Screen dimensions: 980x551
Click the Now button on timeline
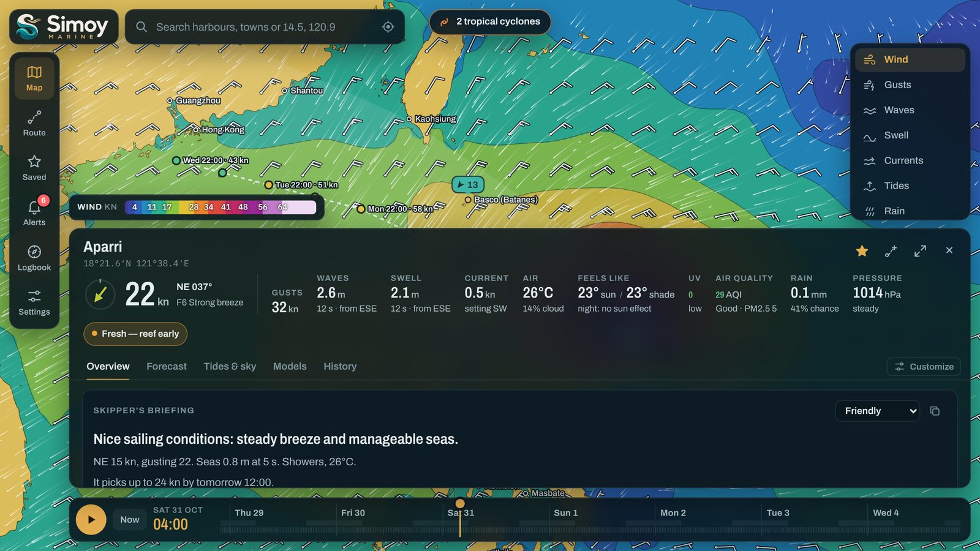[x=129, y=519]
